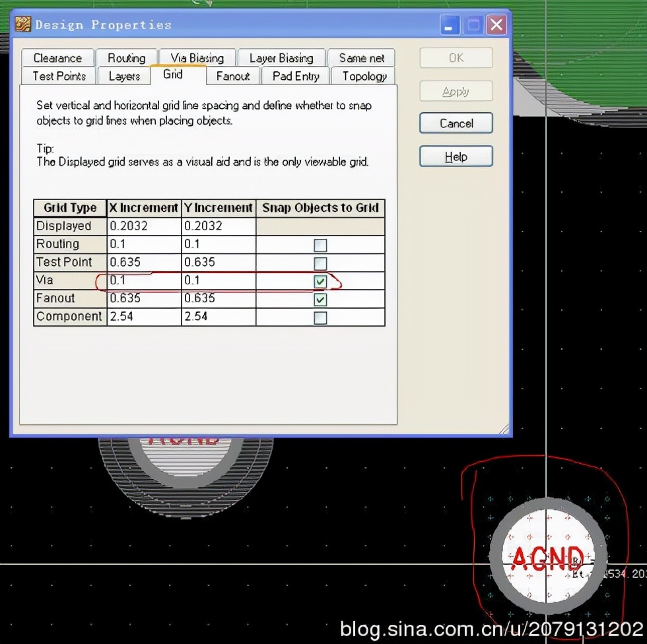Switch to the Test Points tab
Viewport: 647px width, 644px height.
(x=59, y=76)
